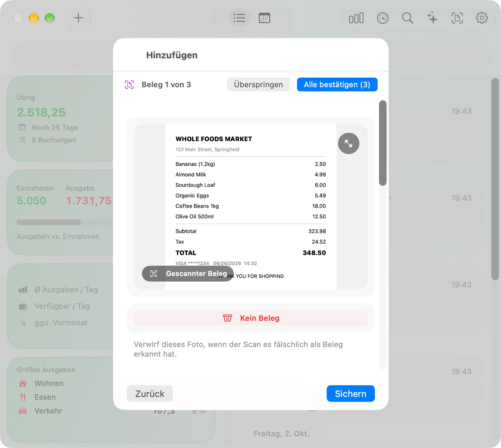The height and width of the screenshot is (448, 501).
Task: Open the bar chart statistics icon
Action: click(x=356, y=18)
